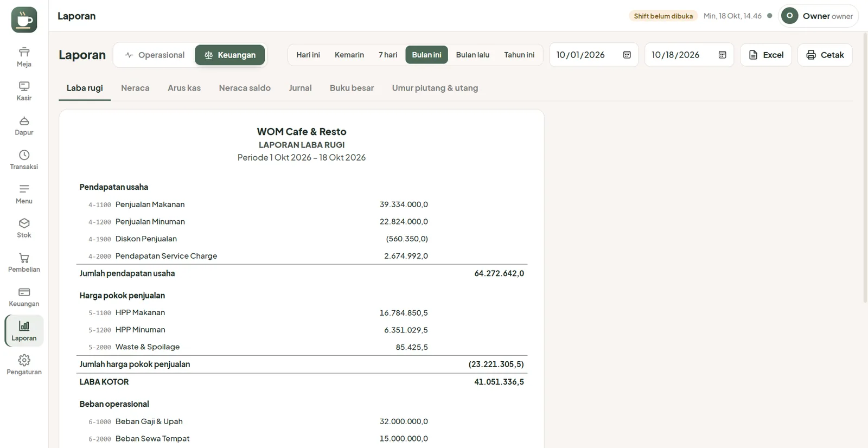Set period to Tahun ini

519,55
